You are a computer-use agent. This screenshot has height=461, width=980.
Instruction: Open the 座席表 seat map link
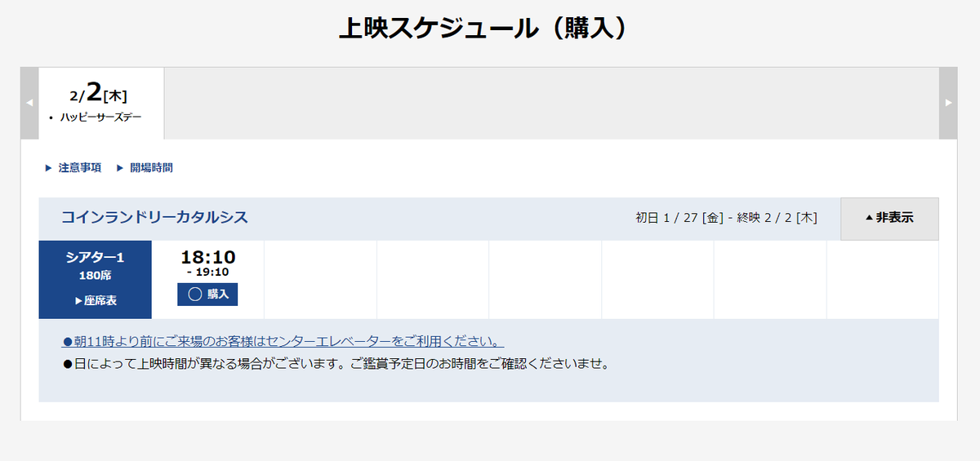96,301
